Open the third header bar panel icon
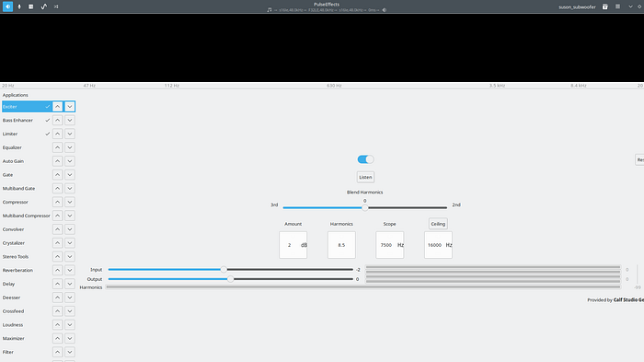The image size is (644, 362). (30, 6)
